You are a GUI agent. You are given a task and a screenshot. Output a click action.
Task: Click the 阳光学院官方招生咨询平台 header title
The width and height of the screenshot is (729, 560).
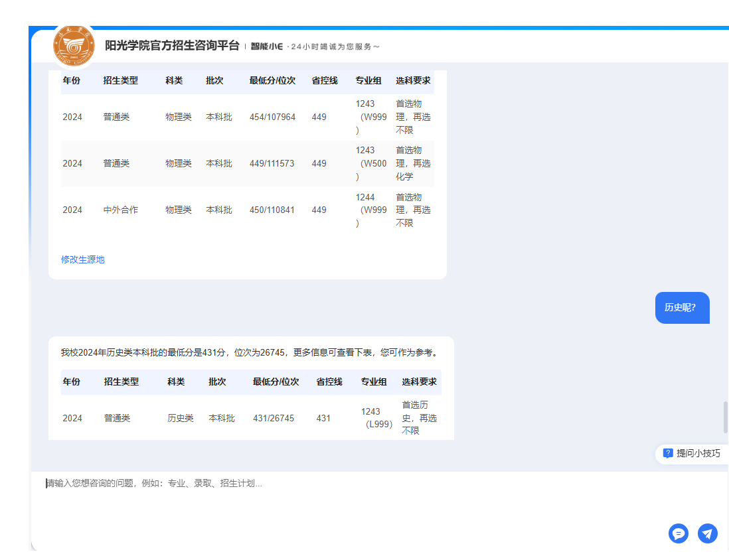172,46
